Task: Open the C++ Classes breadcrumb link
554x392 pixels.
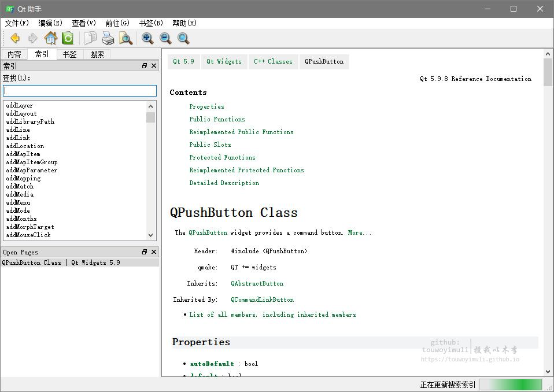Action: coord(273,61)
